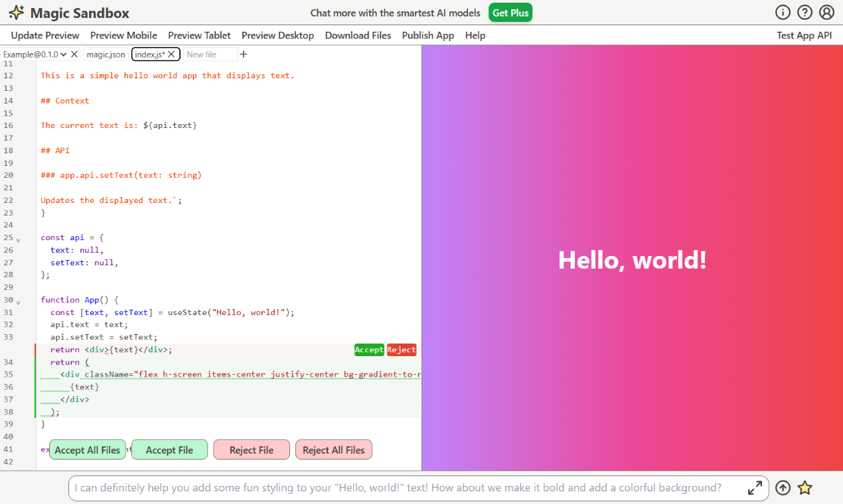Send the prompt with the up arrow icon

click(783, 488)
